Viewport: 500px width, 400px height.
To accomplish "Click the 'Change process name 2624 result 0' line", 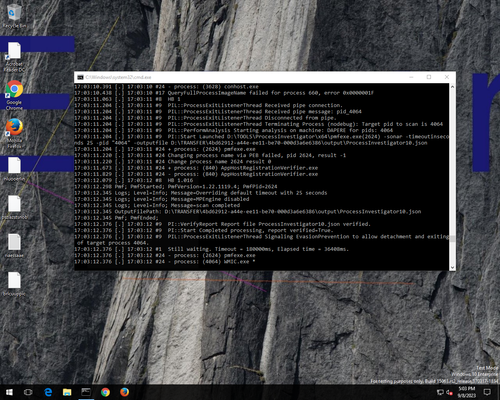I will click(173, 162).
